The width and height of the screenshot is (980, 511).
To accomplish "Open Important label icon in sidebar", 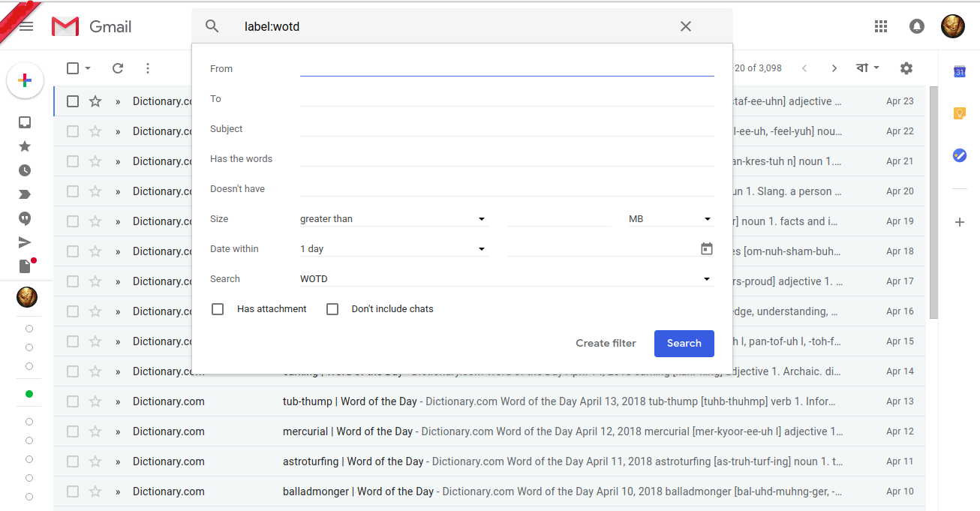I will 25,194.
